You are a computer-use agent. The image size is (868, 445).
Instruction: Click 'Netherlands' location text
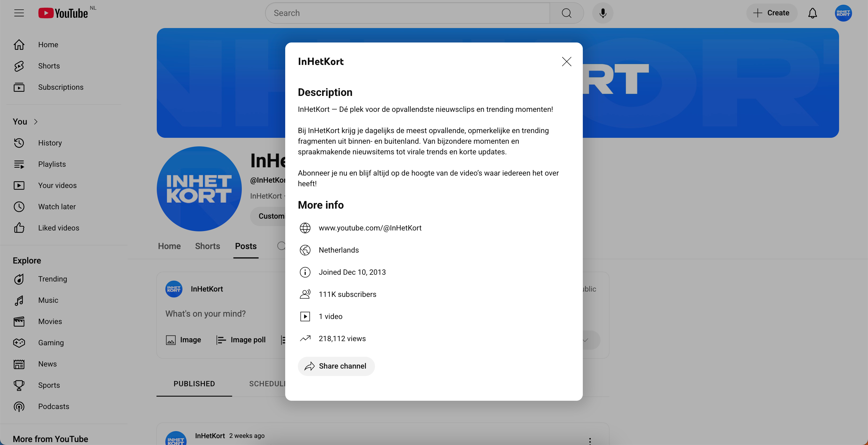click(x=339, y=250)
